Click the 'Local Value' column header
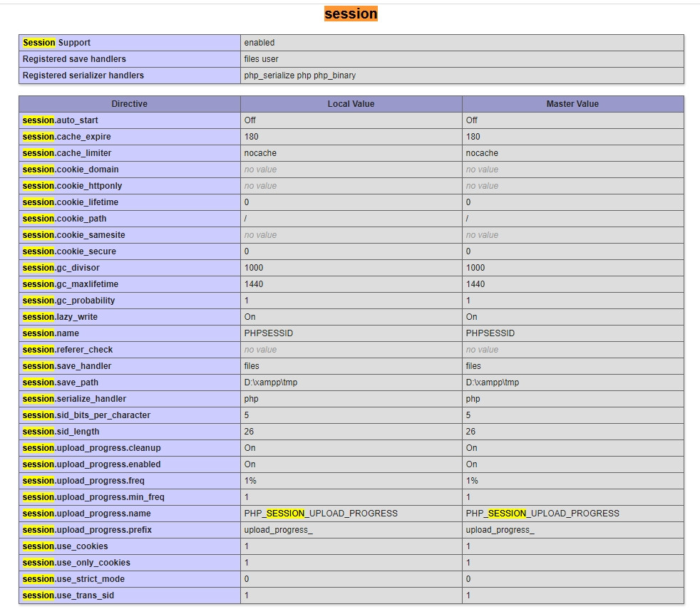Viewport: 700px width, 614px height. pos(351,103)
